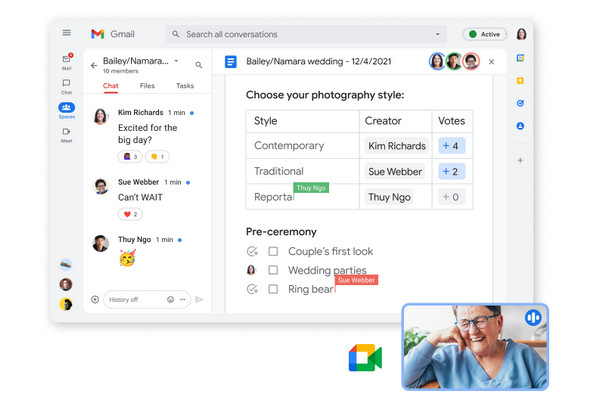Image resolution: width=600 pixels, height=413 pixels.
Task: Open Calendar in the right side panel
Action: coord(520,58)
